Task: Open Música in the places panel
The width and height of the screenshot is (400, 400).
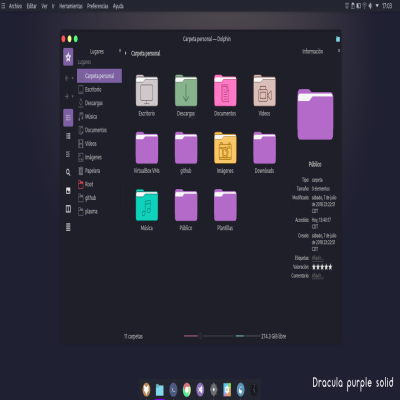Action: tap(99, 117)
